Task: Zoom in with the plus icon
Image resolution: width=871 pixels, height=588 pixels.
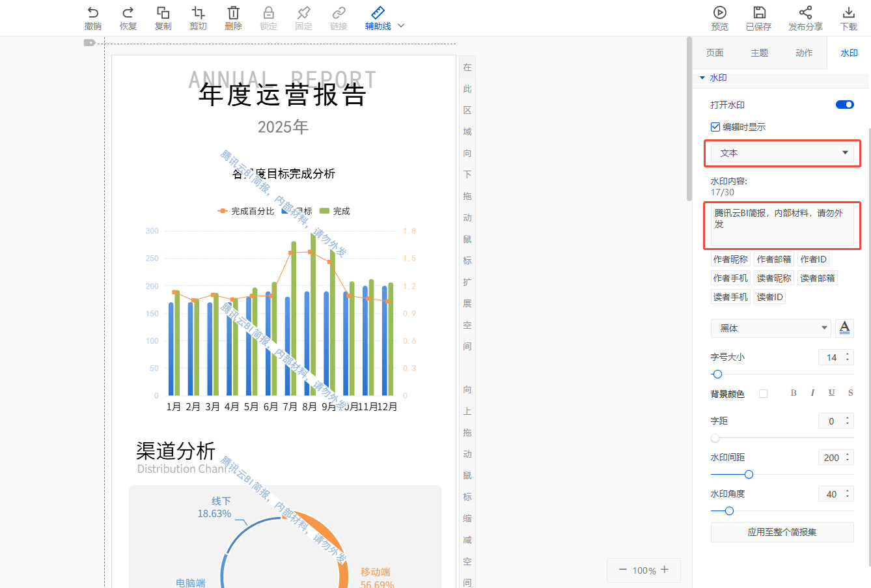Action: tap(665, 570)
